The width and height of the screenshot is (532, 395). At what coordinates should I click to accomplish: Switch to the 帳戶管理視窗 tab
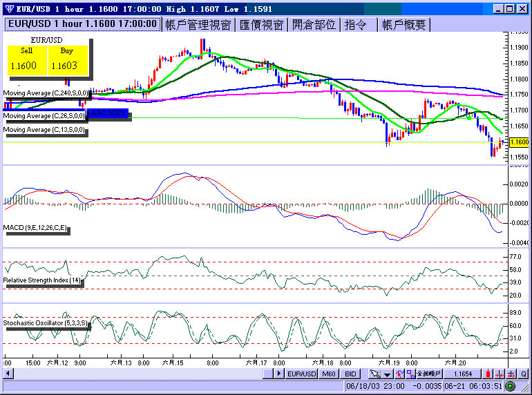click(198, 25)
